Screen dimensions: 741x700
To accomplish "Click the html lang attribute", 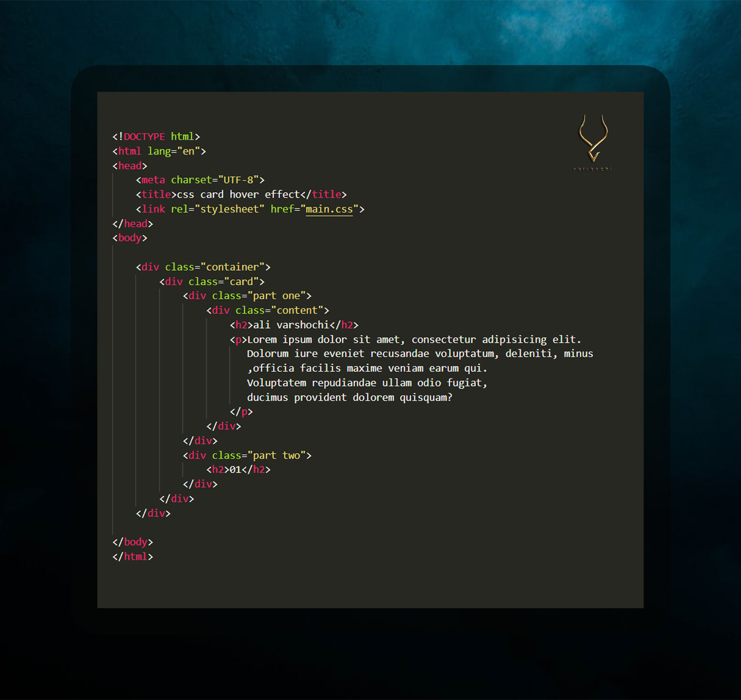I will point(170,151).
